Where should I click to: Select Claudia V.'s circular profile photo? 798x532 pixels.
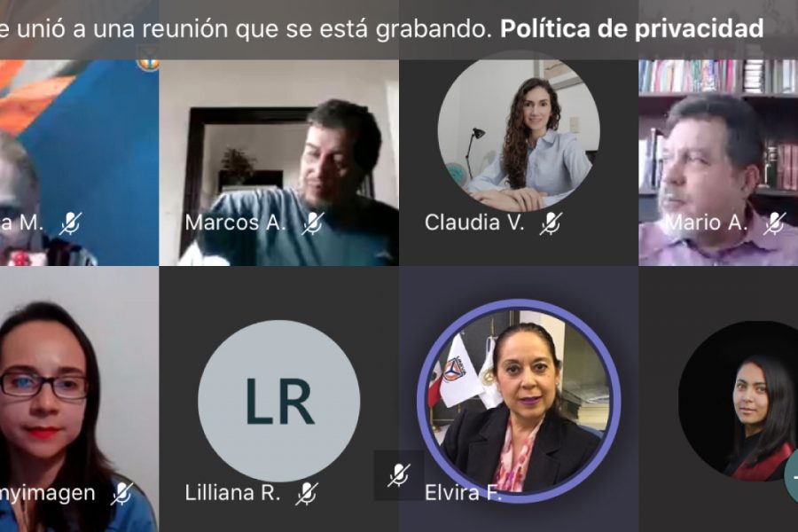coord(519,131)
